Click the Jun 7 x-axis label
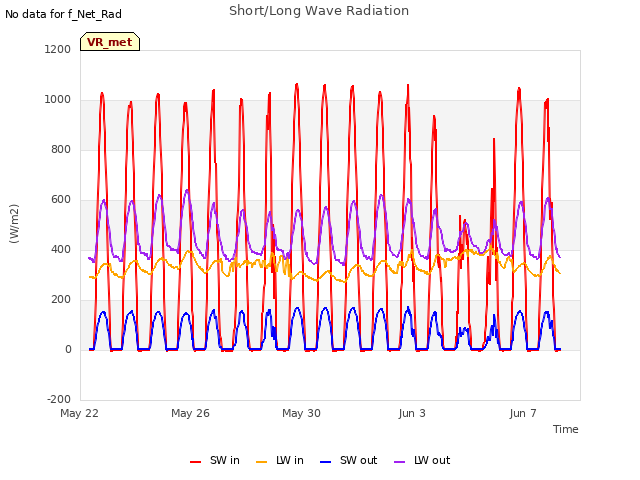Image resolution: width=640 pixels, height=480 pixels. click(x=523, y=413)
